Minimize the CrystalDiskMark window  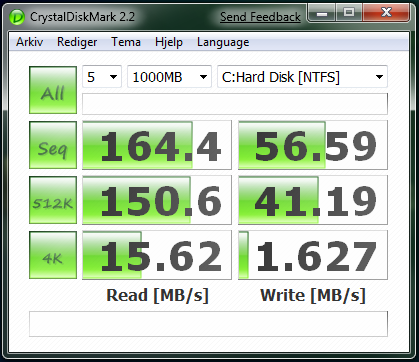pyautogui.click(x=322, y=13)
